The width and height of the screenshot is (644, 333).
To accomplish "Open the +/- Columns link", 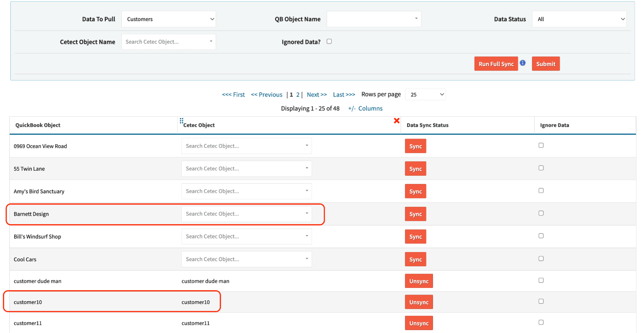I will [x=365, y=109].
